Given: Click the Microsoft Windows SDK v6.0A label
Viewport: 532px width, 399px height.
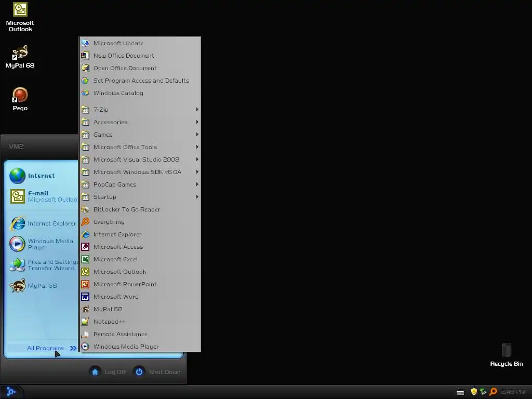Looking at the screenshot, I should [x=137, y=172].
